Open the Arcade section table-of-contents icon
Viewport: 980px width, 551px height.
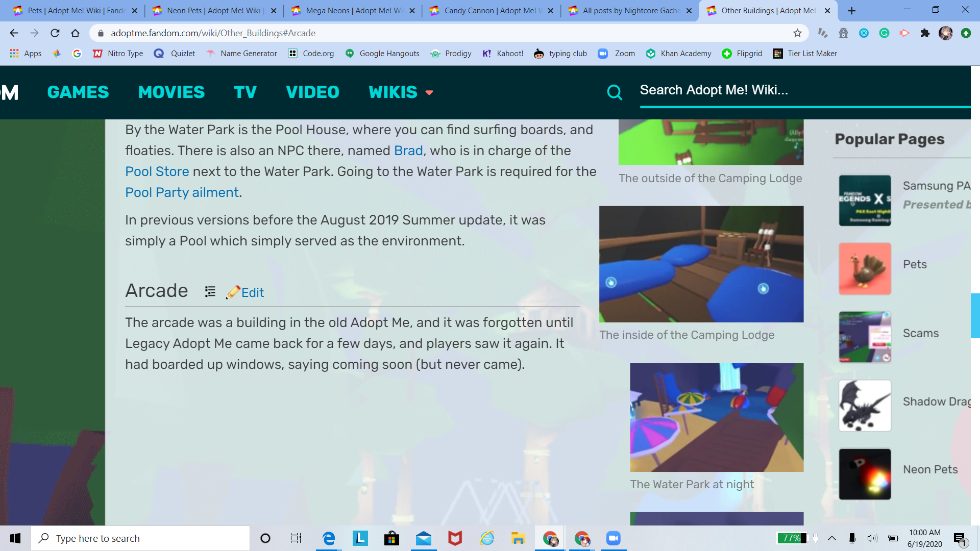210,292
